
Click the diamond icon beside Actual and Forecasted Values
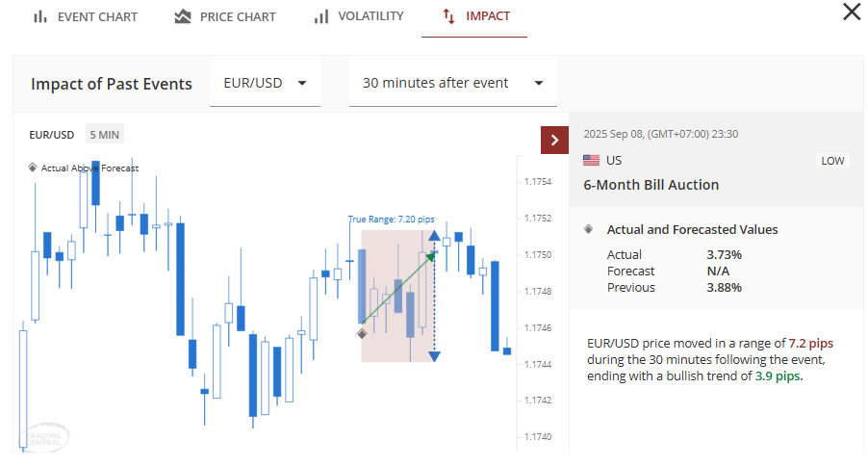coord(589,229)
